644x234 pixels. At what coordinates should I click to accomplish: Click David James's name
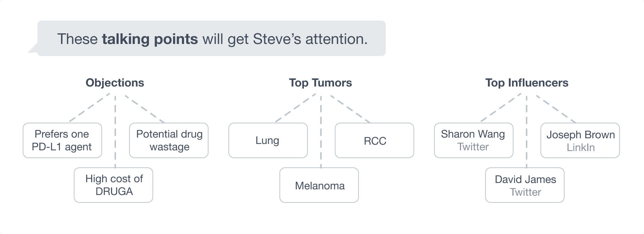(525, 179)
